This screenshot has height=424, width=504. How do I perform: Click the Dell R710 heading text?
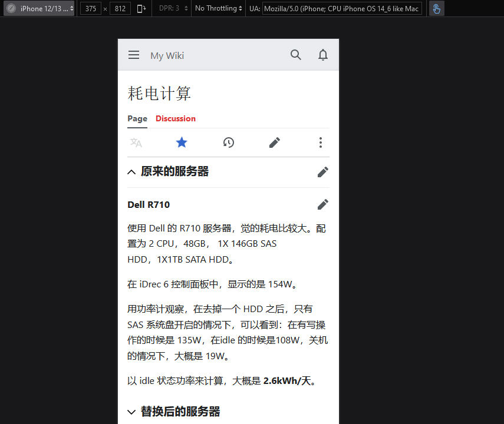[149, 204]
